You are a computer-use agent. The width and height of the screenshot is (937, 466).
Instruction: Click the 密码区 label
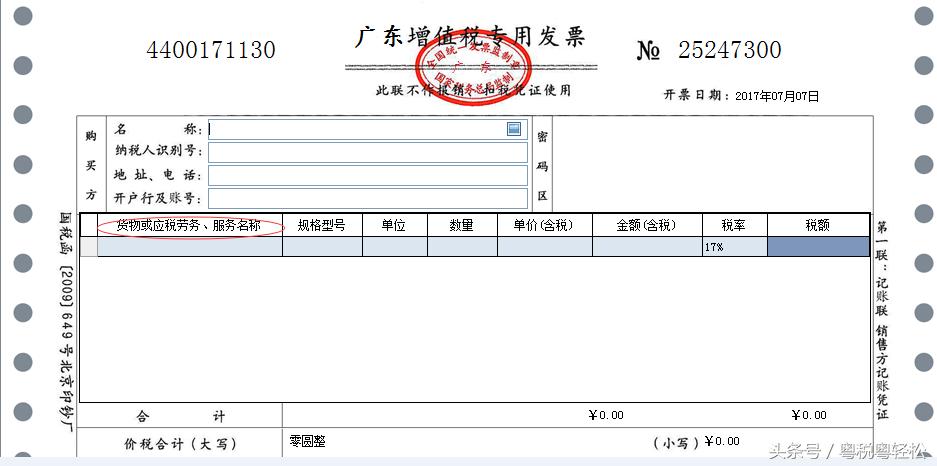coord(542,167)
